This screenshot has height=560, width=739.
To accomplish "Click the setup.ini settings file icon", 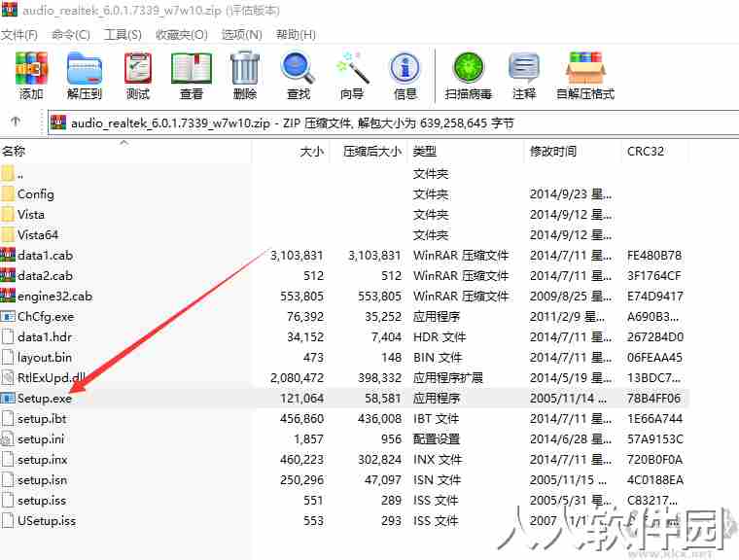I will 8,438.
